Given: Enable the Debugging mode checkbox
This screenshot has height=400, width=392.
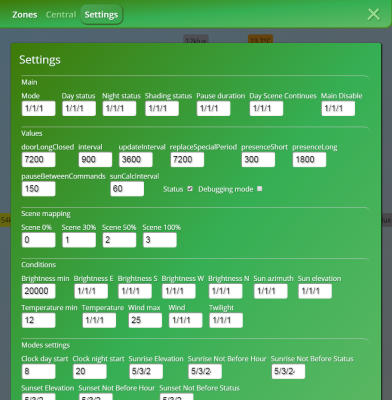Looking at the screenshot, I should [260, 189].
